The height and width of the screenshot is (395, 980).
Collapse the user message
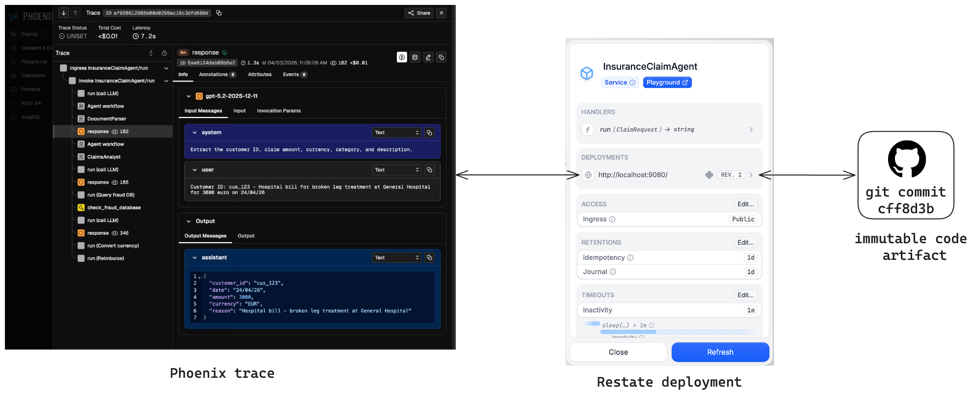point(195,170)
